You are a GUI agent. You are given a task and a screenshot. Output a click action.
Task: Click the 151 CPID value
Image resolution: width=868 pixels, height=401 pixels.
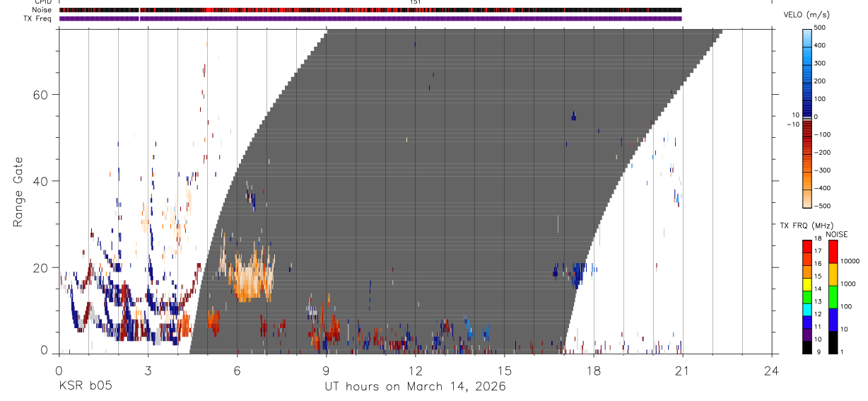tap(416, 2)
